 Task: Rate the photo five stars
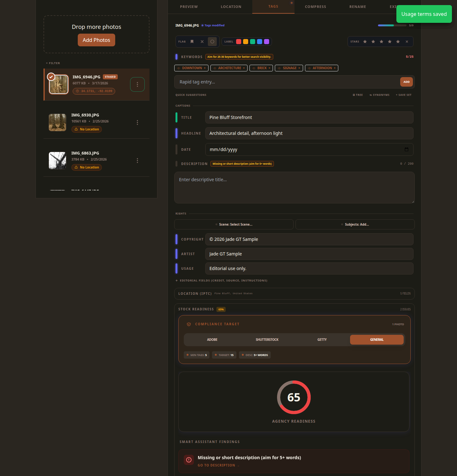(x=398, y=42)
